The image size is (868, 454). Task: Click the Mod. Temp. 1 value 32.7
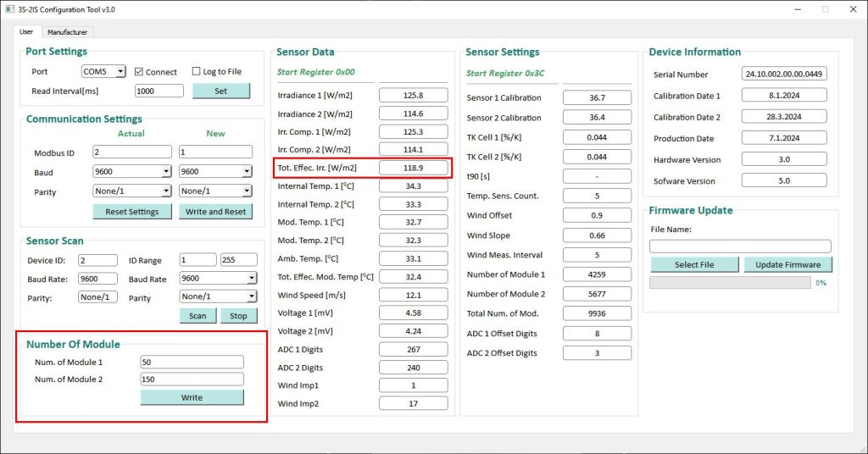click(x=414, y=222)
